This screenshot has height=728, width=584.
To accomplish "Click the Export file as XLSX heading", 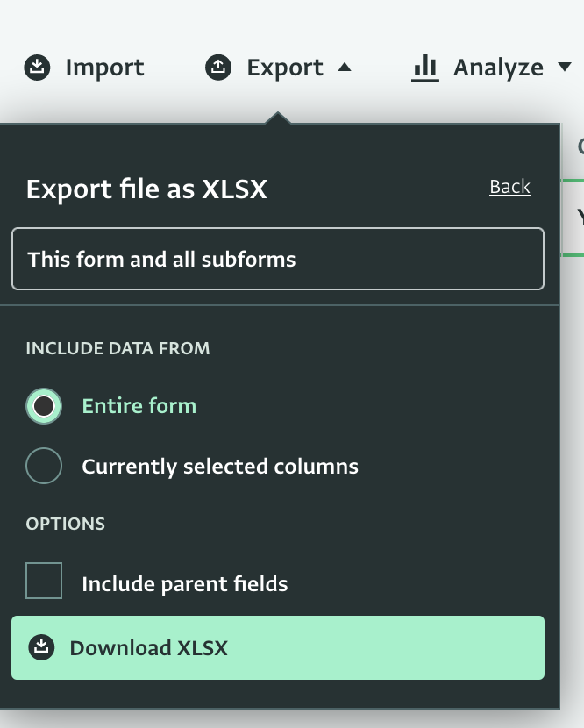I will [x=146, y=189].
